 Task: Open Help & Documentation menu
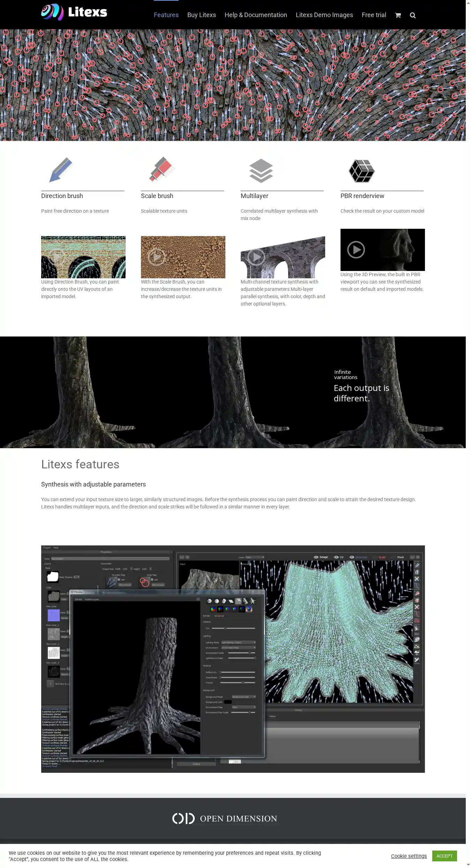click(256, 15)
